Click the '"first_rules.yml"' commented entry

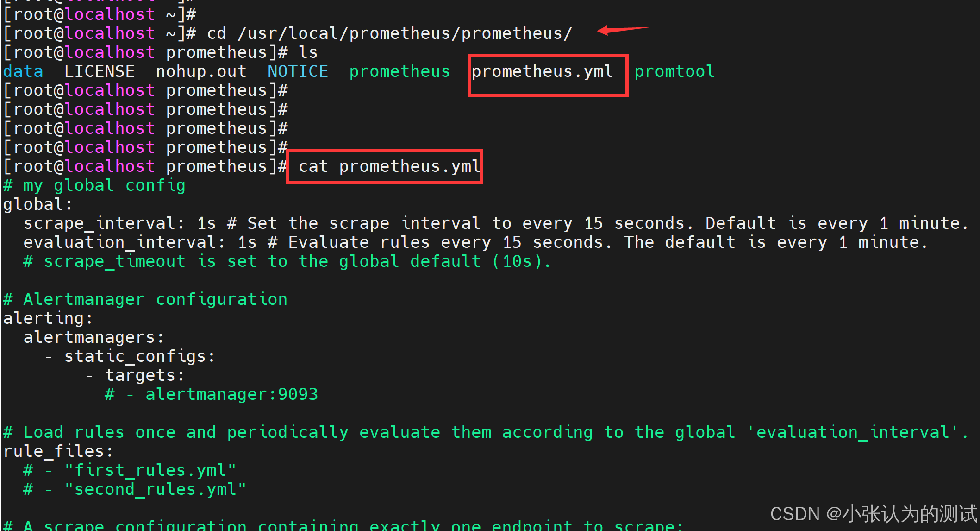pos(150,471)
